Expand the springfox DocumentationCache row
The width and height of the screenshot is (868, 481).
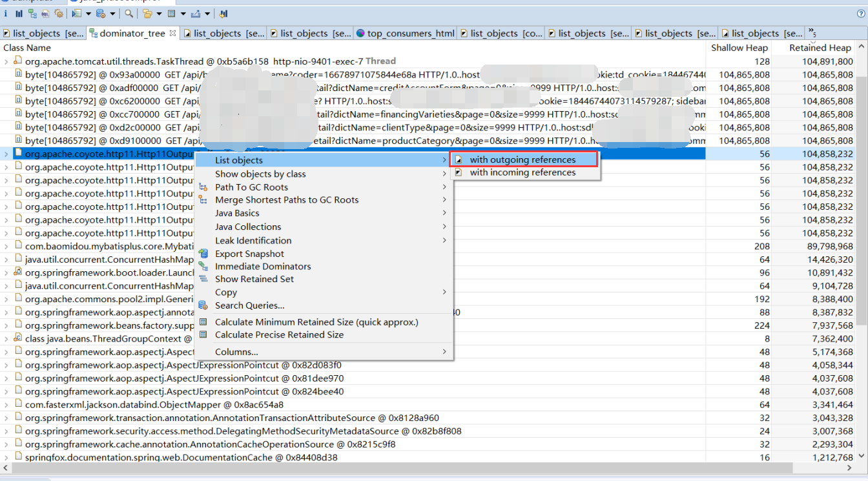pos(6,457)
